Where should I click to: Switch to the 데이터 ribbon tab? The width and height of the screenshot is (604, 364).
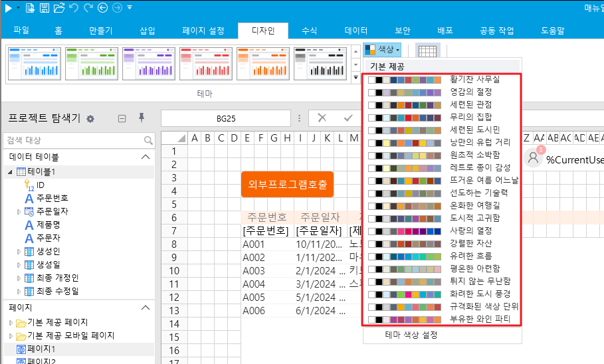(356, 31)
